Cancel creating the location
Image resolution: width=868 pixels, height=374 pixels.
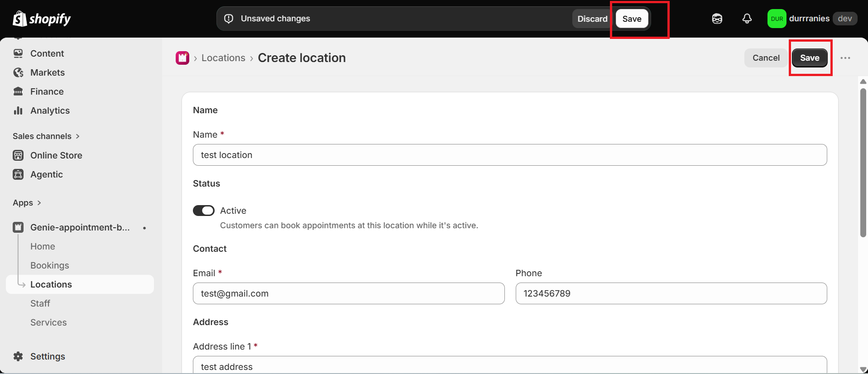point(766,58)
